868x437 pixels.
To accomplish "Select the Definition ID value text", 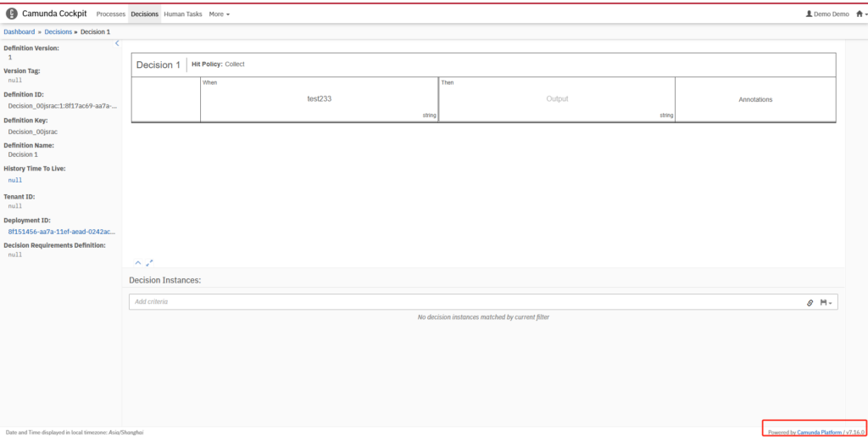I will [62, 106].
